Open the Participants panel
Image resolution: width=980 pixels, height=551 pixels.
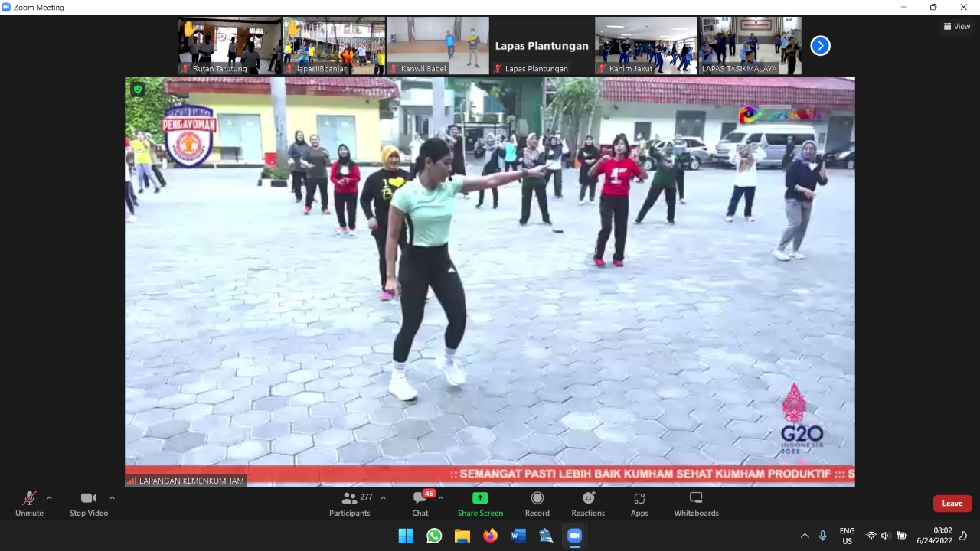tap(350, 504)
